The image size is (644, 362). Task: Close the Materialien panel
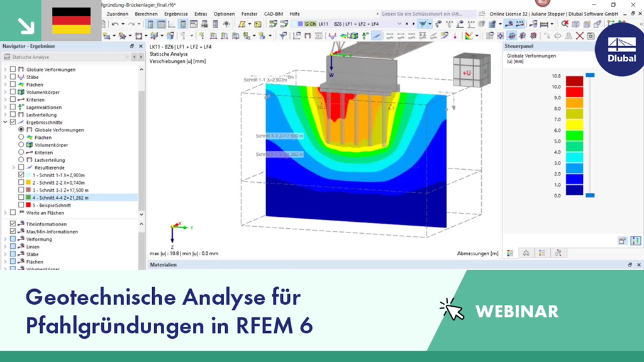tap(639, 265)
